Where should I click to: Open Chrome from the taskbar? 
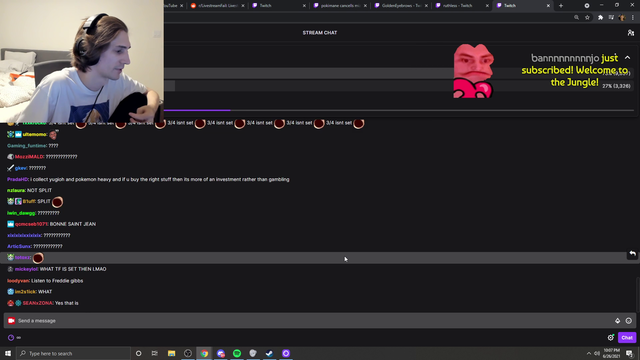click(204, 353)
